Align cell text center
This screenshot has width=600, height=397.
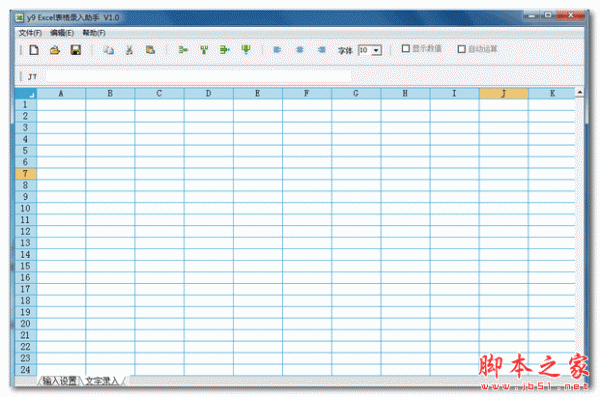tap(300, 49)
